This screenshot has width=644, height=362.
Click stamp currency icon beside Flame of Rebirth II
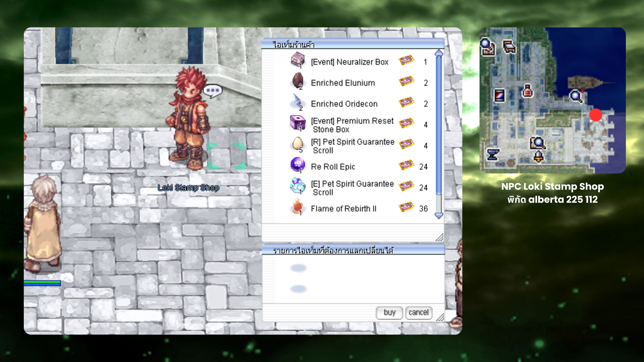point(407,207)
